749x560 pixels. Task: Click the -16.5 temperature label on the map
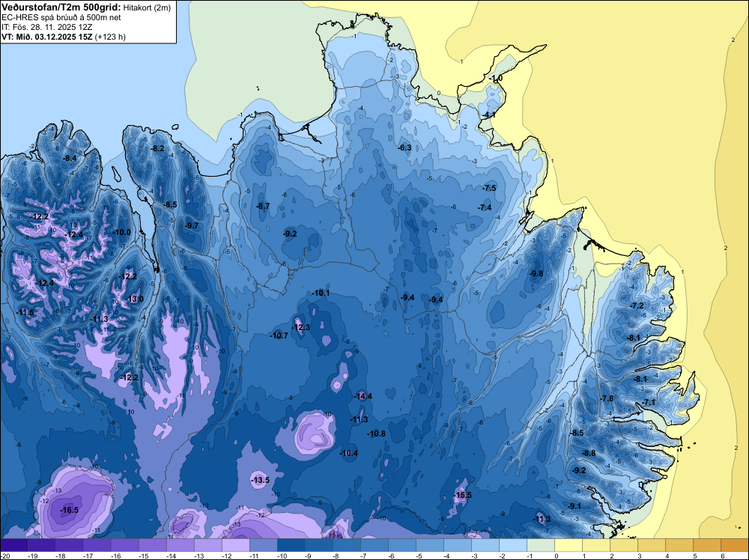[x=69, y=511]
